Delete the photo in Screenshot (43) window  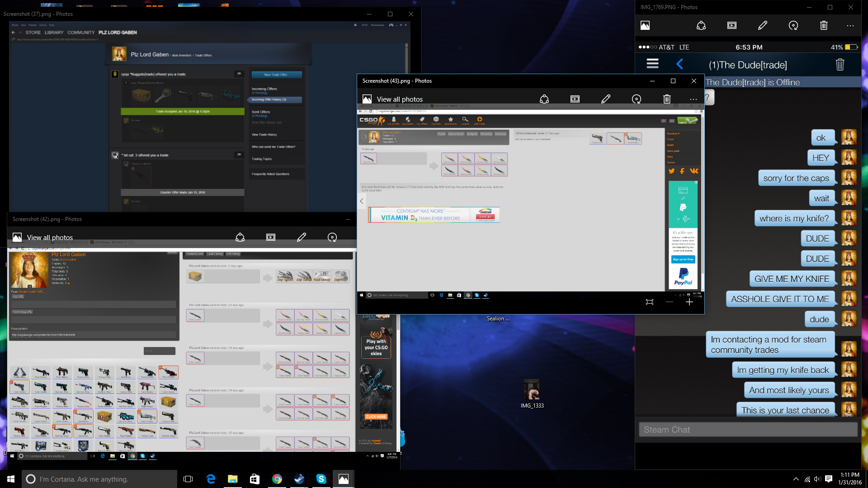(667, 99)
